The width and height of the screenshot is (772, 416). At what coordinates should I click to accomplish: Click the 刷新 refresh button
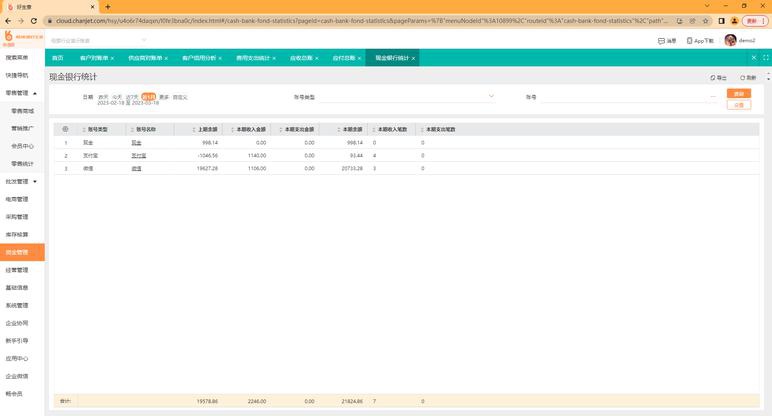pos(748,78)
